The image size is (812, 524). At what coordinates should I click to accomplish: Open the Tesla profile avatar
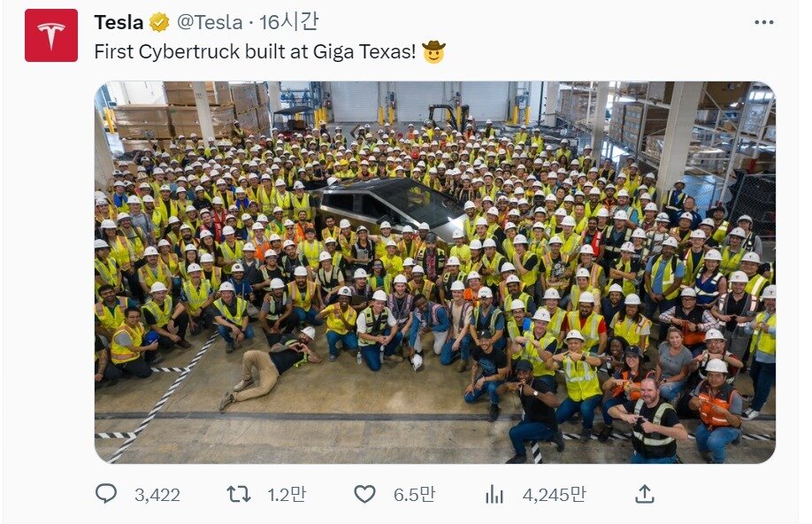coord(51,35)
